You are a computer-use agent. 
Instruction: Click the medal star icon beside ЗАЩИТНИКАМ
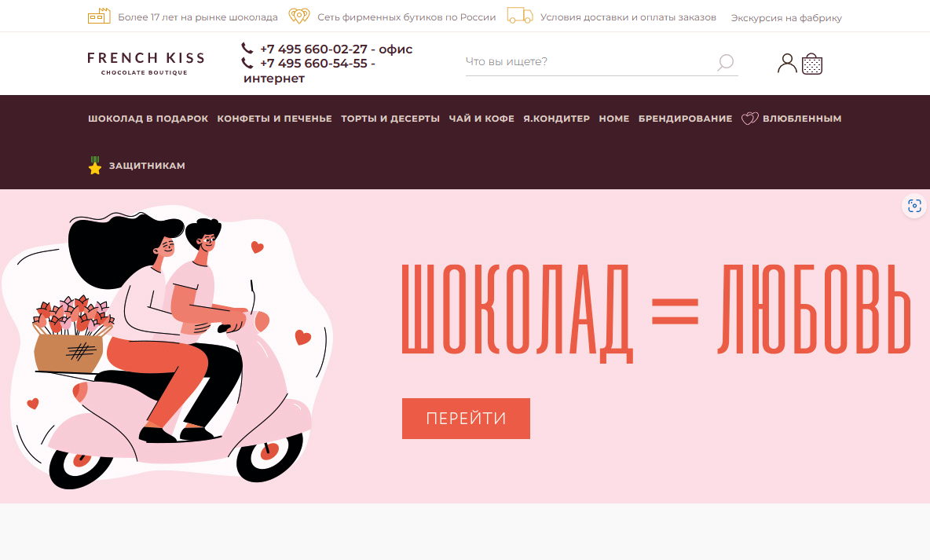(x=95, y=166)
